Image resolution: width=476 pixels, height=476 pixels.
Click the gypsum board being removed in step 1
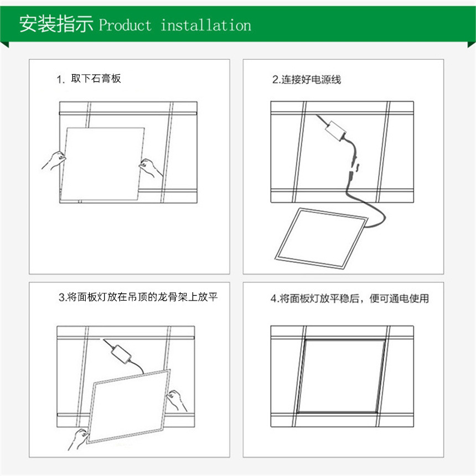click(x=102, y=164)
